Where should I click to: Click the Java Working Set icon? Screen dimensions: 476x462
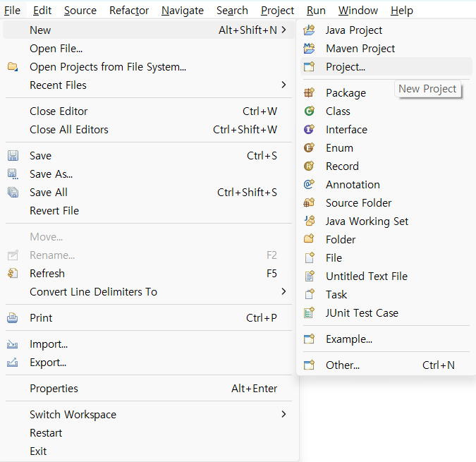309,221
